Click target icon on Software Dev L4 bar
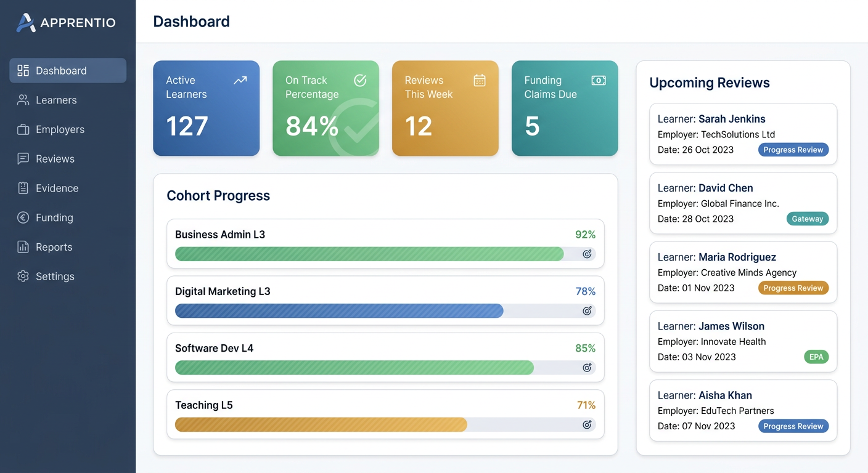This screenshot has width=868, height=473. 587,368
